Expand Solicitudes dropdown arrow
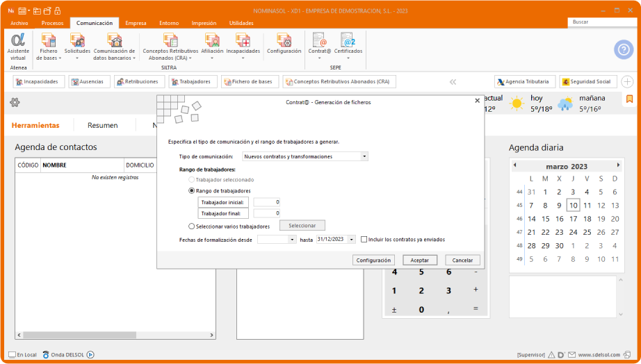 pyautogui.click(x=77, y=58)
